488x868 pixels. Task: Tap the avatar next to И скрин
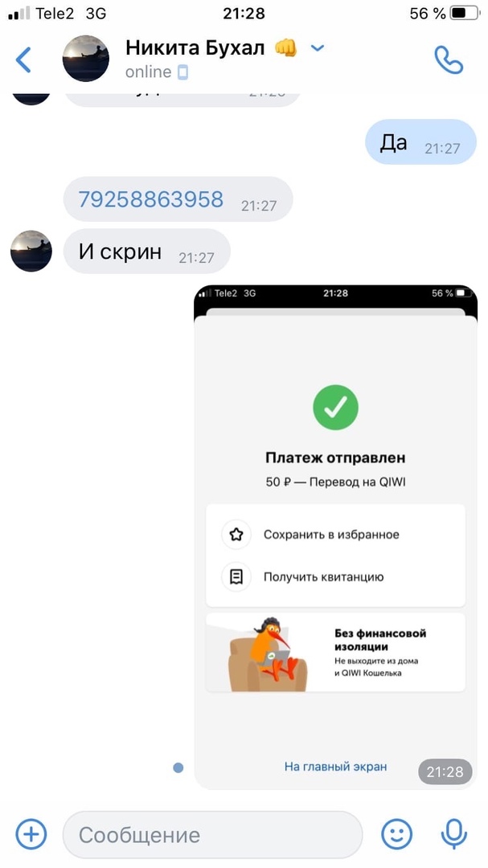coord(31,251)
